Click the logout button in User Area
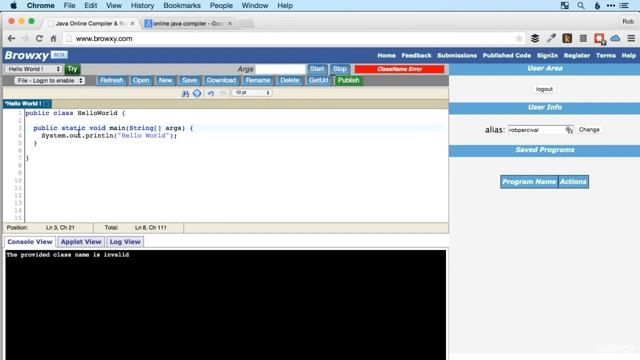 point(544,89)
